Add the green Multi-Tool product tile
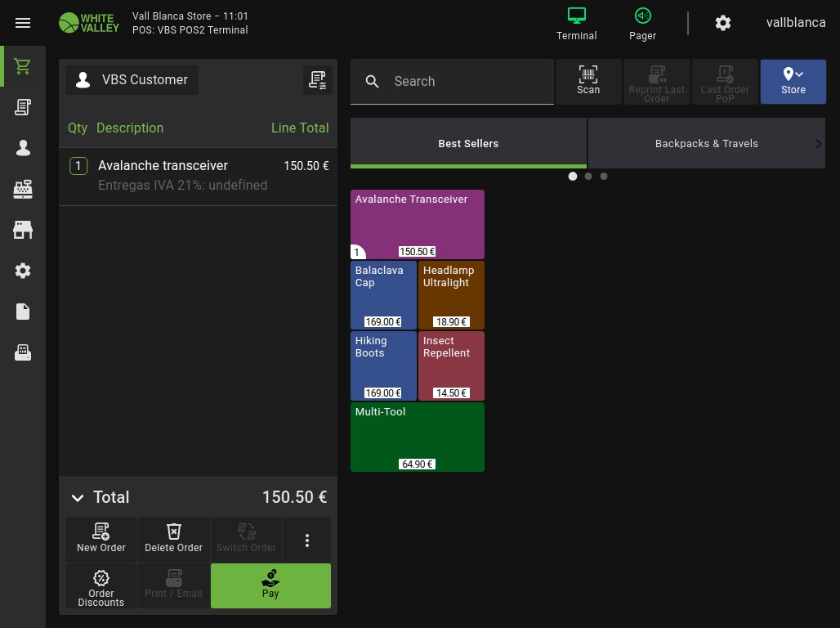The width and height of the screenshot is (840, 628). [418, 437]
